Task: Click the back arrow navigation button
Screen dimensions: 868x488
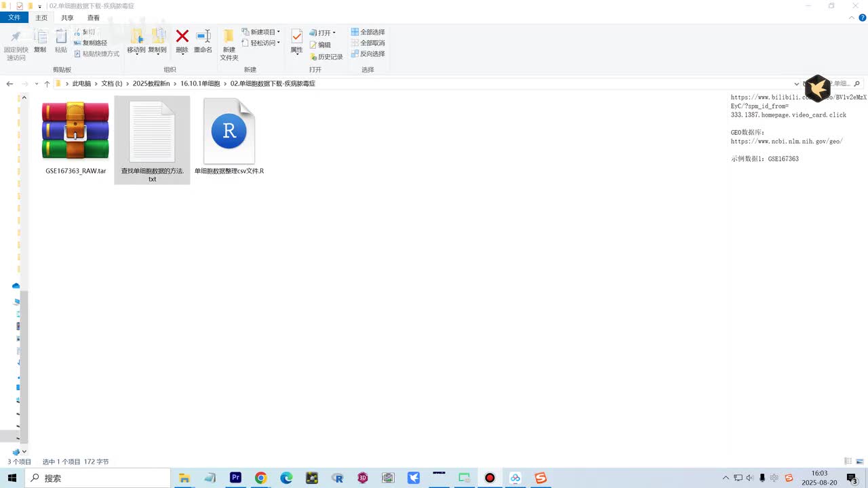Action: pos(9,83)
